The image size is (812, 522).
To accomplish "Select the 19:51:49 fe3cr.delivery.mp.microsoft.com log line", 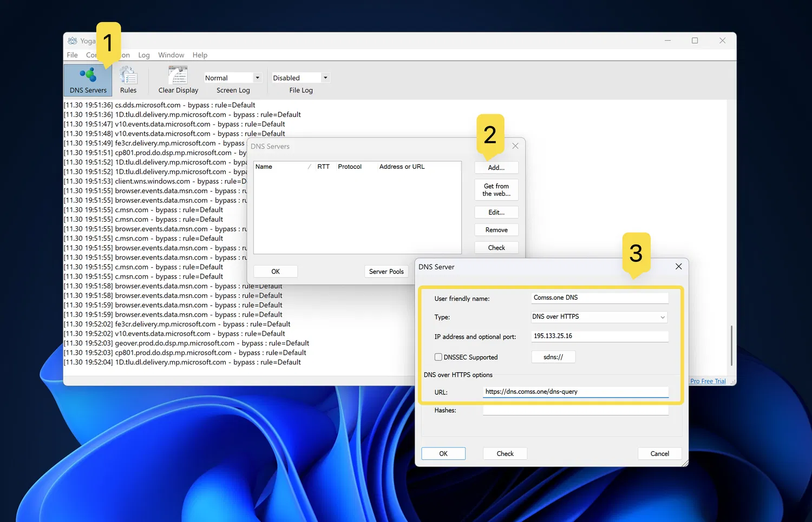I will tap(154, 143).
